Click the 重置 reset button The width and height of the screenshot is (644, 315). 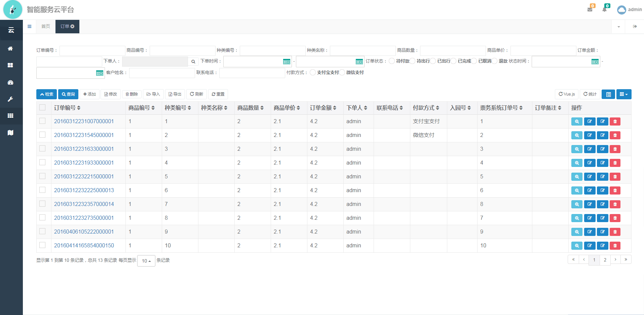[218, 94]
